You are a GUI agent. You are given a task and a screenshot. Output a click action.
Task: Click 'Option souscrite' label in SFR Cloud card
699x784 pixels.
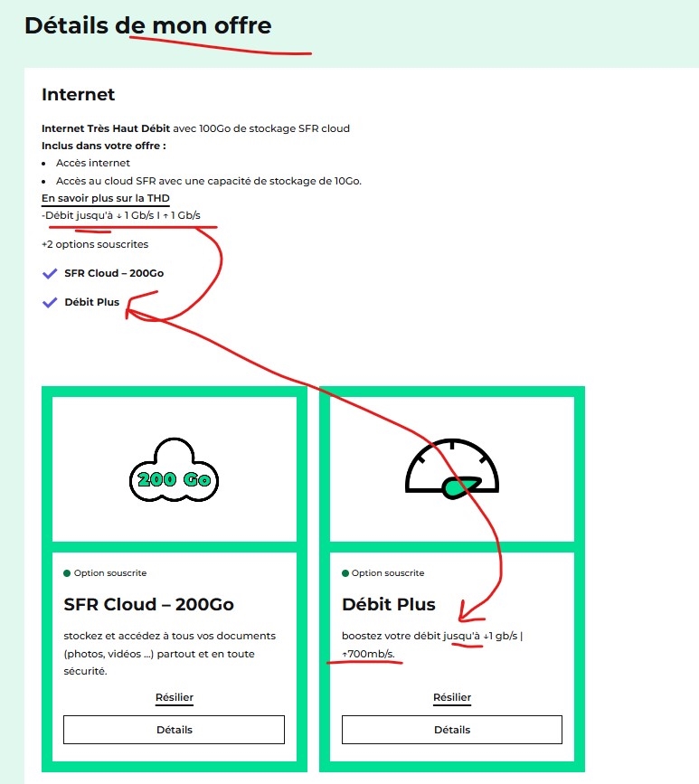110,573
